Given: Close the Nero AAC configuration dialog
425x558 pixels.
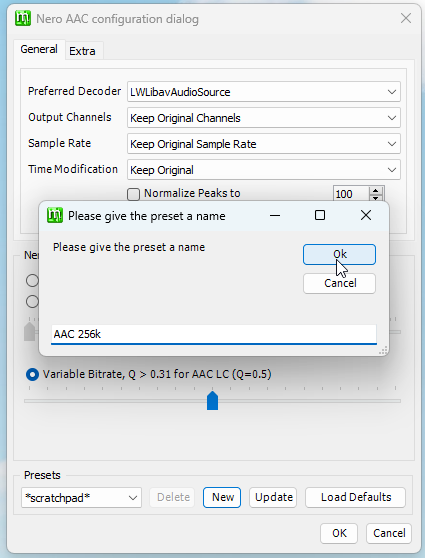Looking at the screenshot, I should pyautogui.click(x=406, y=18).
